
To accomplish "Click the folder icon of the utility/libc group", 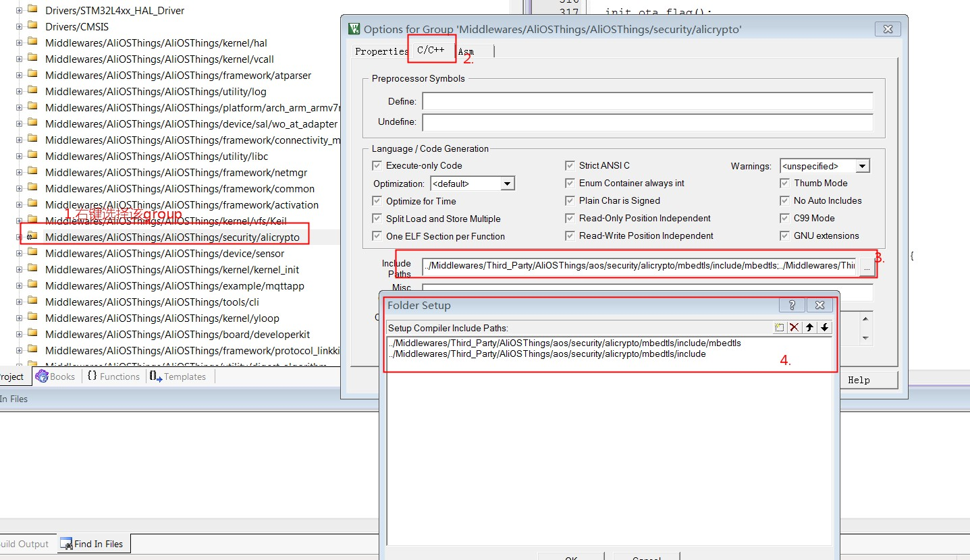I will click(x=32, y=156).
